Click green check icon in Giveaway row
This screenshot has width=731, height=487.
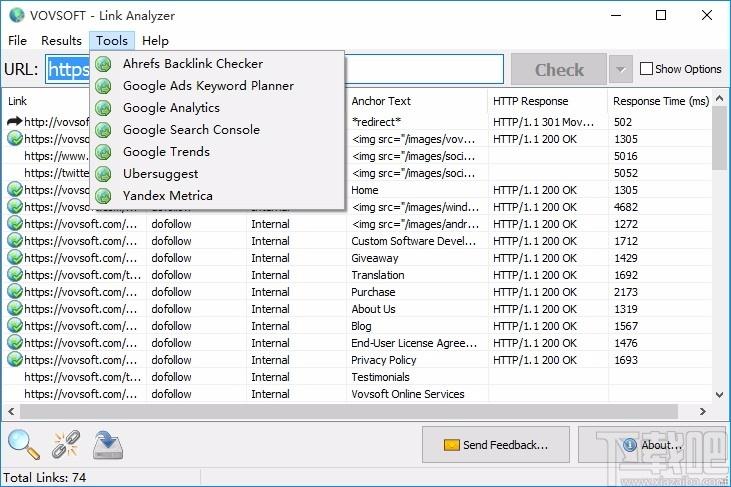coord(15,258)
